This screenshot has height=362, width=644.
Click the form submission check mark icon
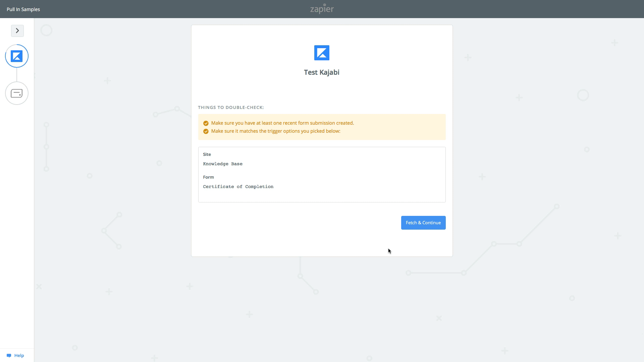206,123
